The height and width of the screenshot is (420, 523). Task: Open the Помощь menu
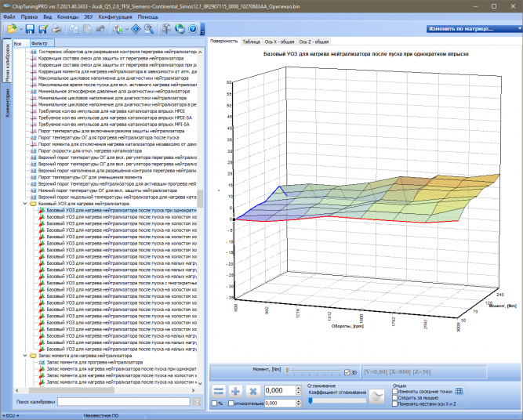[x=147, y=16]
